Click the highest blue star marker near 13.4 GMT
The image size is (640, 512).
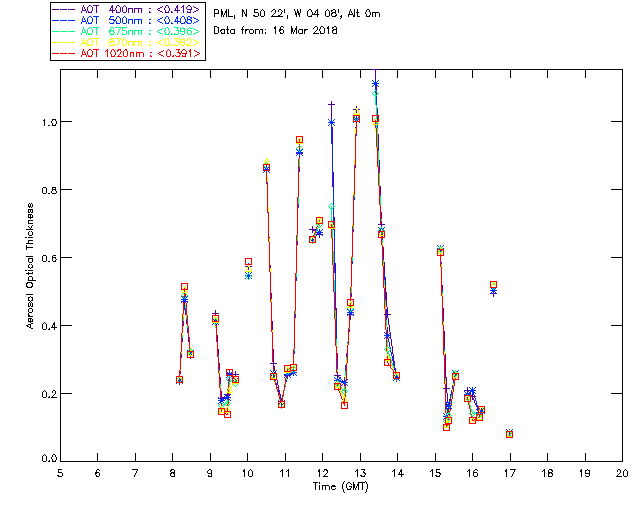point(375,84)
